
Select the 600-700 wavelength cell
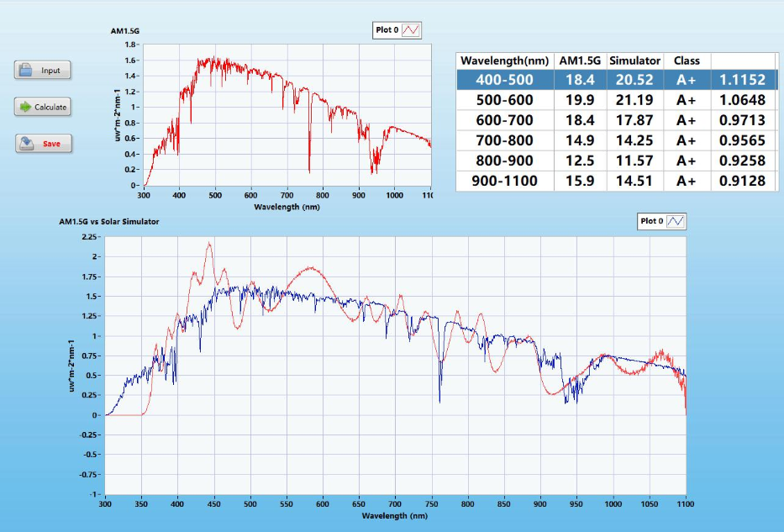[505, 120]
